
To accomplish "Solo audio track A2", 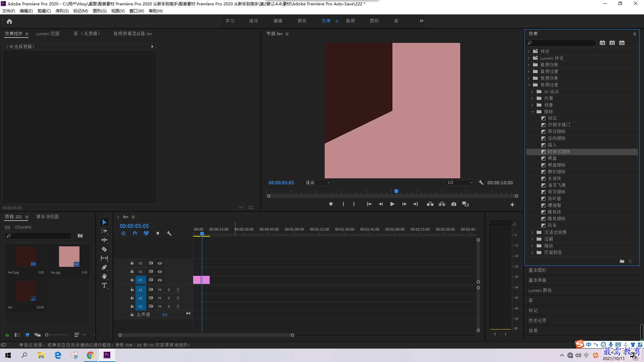I will 169,298.
